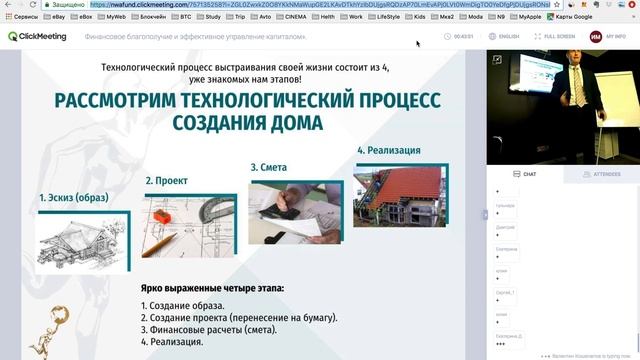Open the Kids bookmarks folder
The width and height of the screenshot is (640, 360).
coord(415,17)
